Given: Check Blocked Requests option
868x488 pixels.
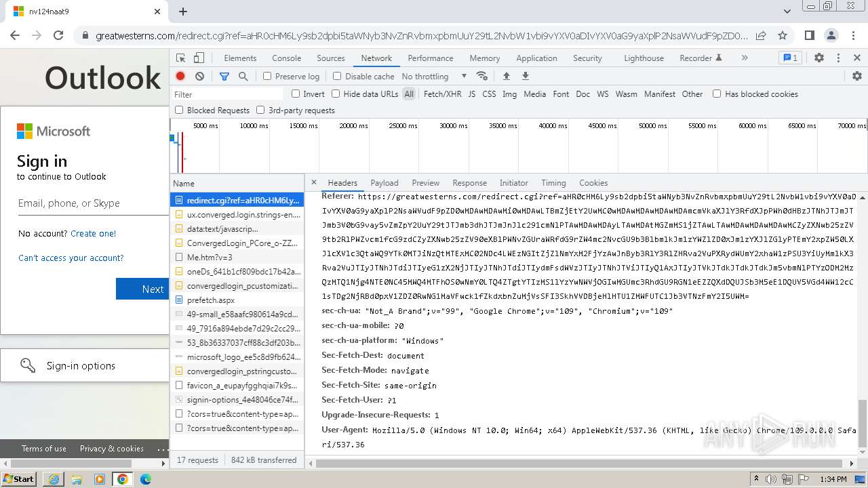Looking at the screenshot, I should [x=179, y=110].
